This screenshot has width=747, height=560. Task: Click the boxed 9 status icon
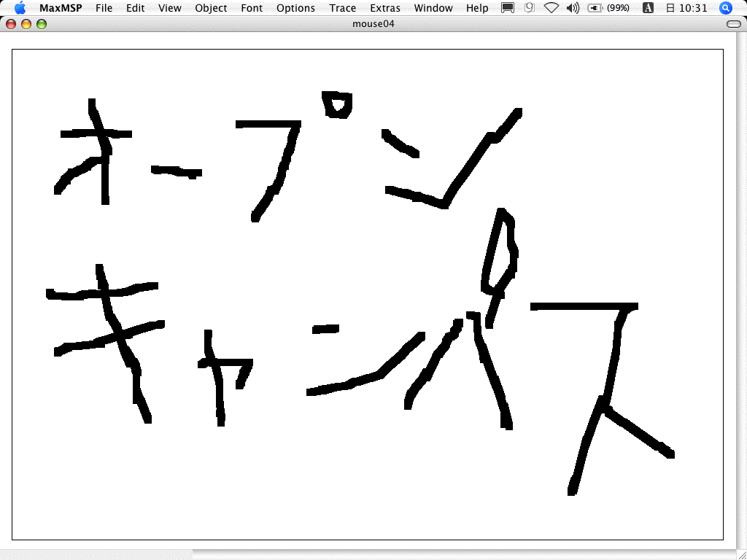[530, 8]
